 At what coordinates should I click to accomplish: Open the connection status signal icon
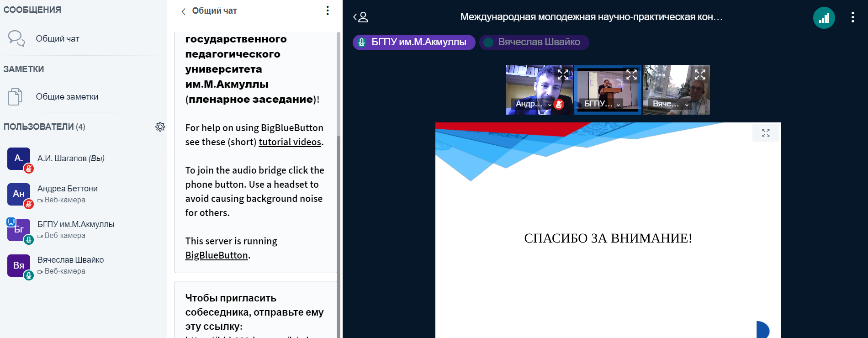[x=824, y=18]
